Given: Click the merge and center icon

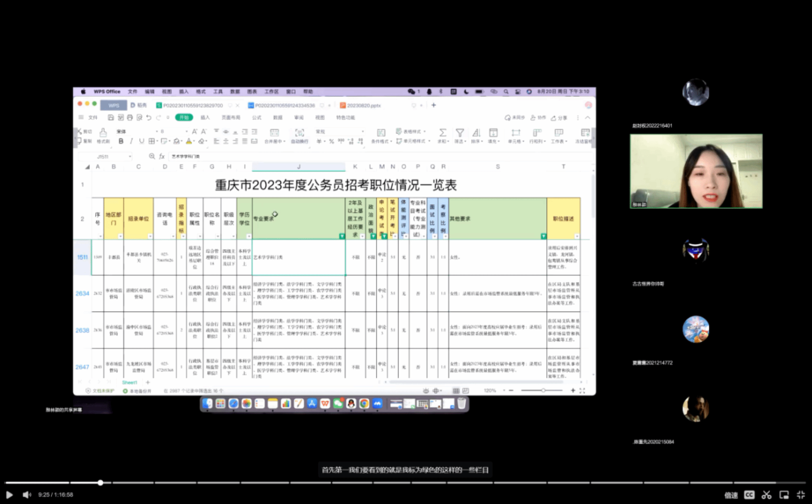Looking at the screenshot, I should pyautogui.click(x=274, y=133).
